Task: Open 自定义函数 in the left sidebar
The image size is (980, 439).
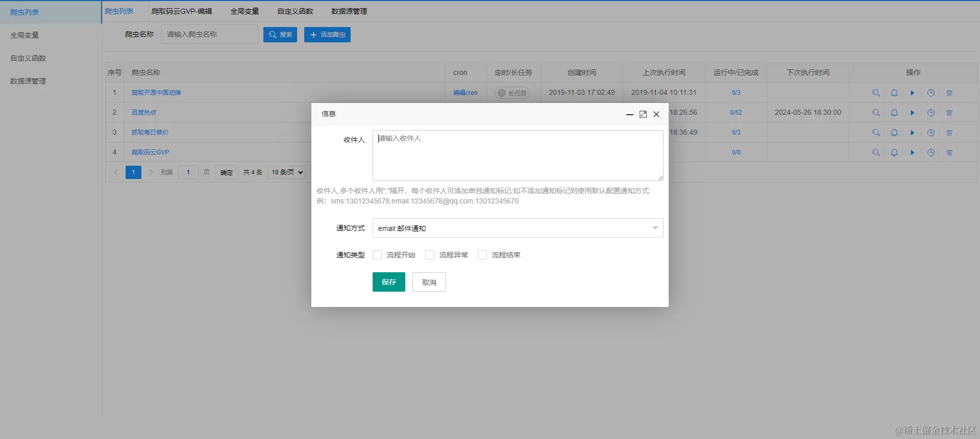Action: point(51,58)
